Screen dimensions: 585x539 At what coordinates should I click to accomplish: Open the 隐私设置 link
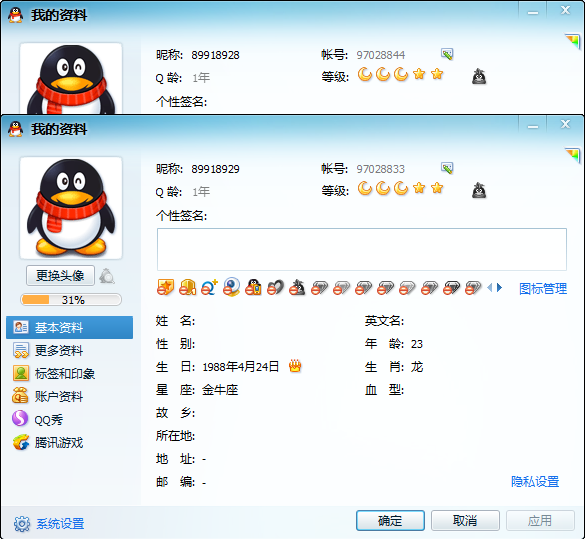[x=535, y=481]
